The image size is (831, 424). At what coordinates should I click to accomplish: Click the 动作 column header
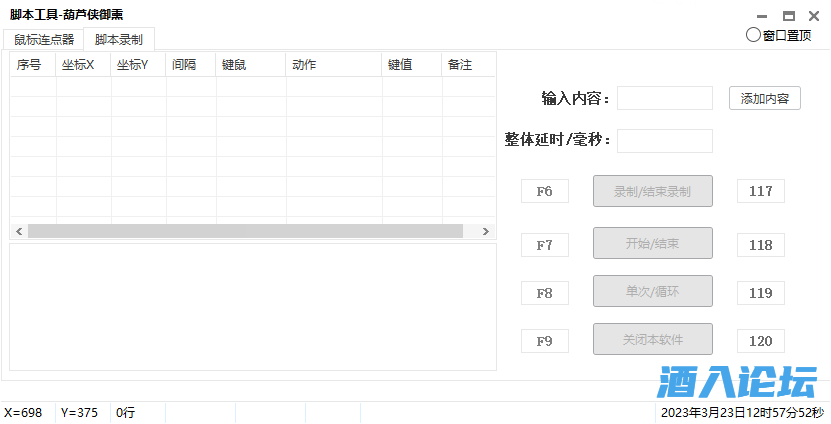pos(333,65)
